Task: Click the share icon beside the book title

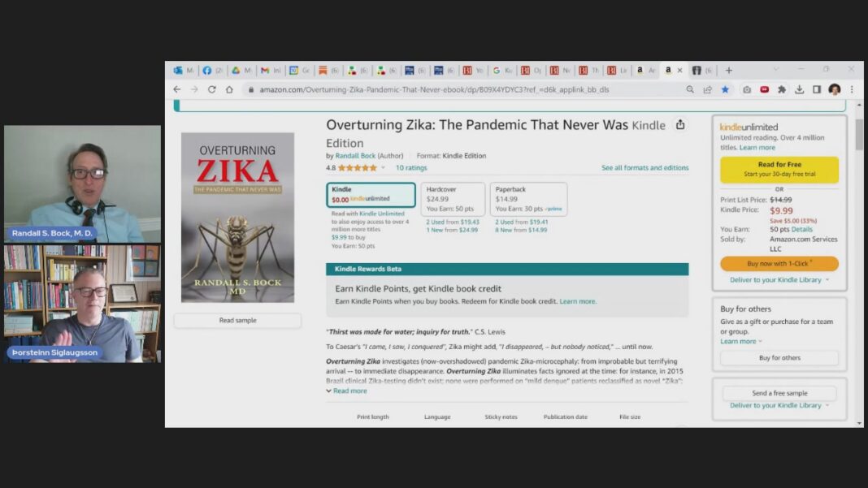Action: [x=680, y=125]
